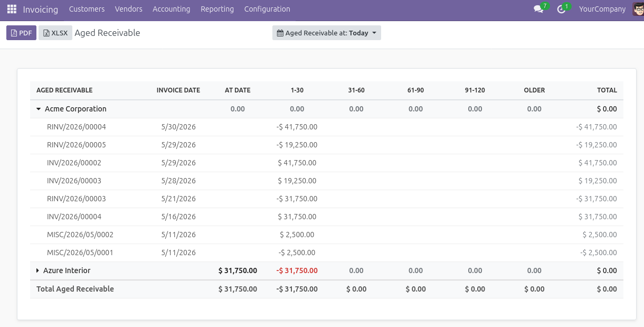Open entry RINV/2026/00003
The image size is (644, 327).
pyautogui.click(x=77, y=199)
